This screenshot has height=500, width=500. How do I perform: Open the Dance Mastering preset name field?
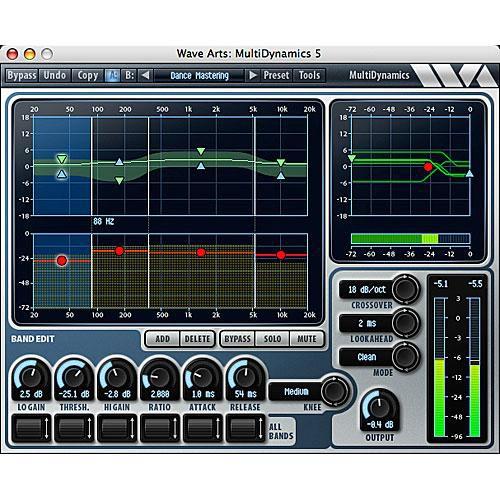[199, 75]
